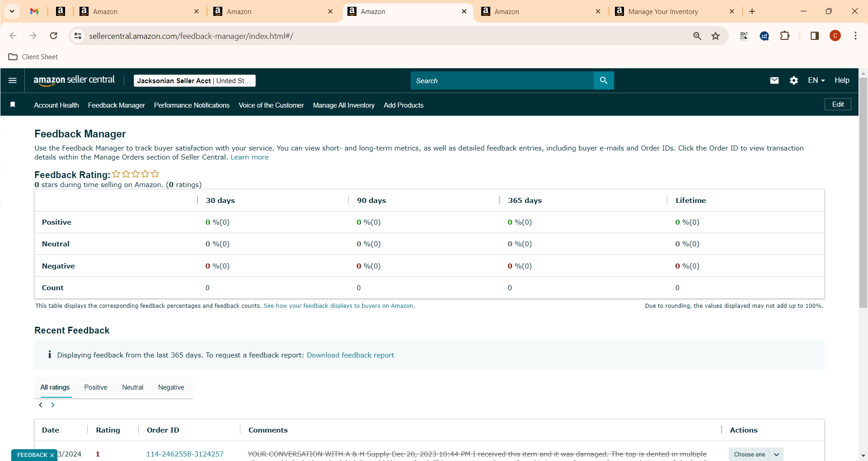
Task: Click See how your feedback displays link
Action: [339, 306]
